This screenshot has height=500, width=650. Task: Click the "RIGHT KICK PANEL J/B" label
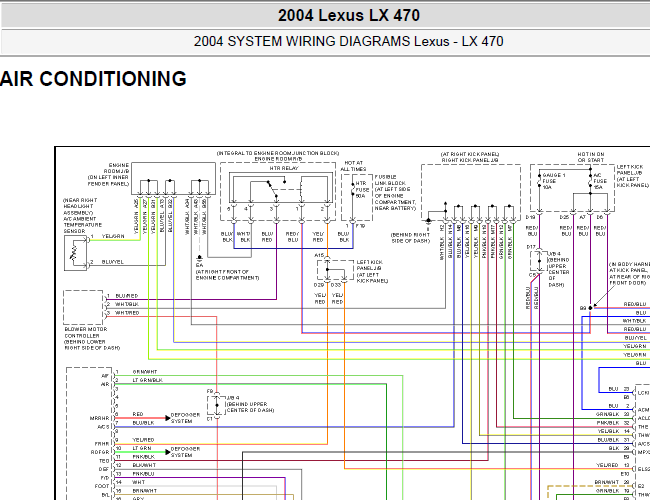coord(470,160)
